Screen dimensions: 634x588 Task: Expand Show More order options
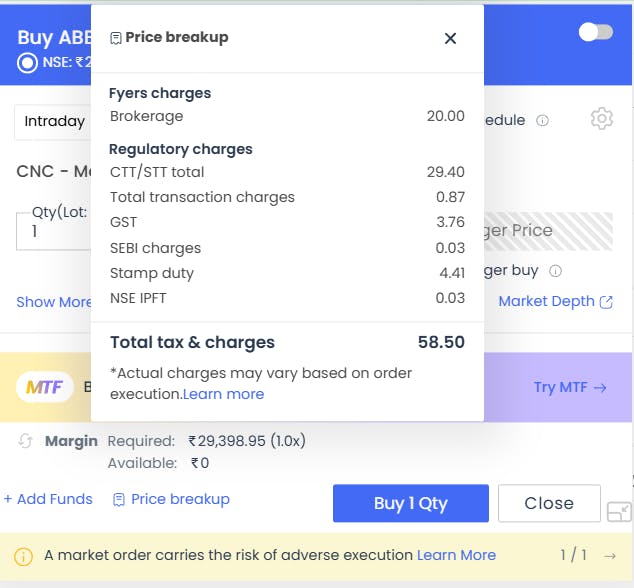click(x=54, y=302)
